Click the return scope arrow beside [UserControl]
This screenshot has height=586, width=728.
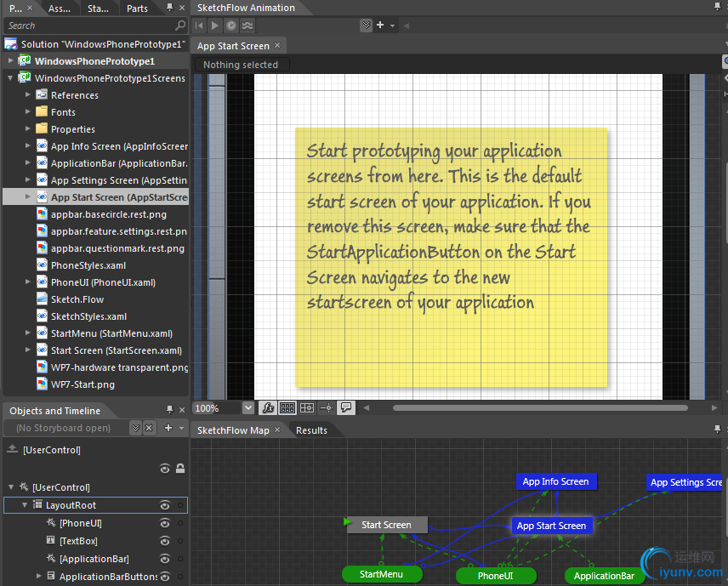click(x=11, y=450)
